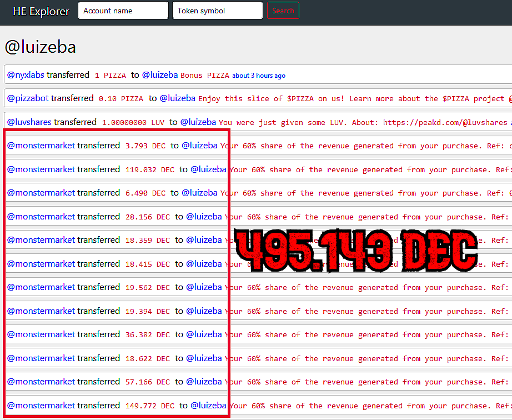
Task: Click the HE Explorer brand link
Action: coord(41,11)
